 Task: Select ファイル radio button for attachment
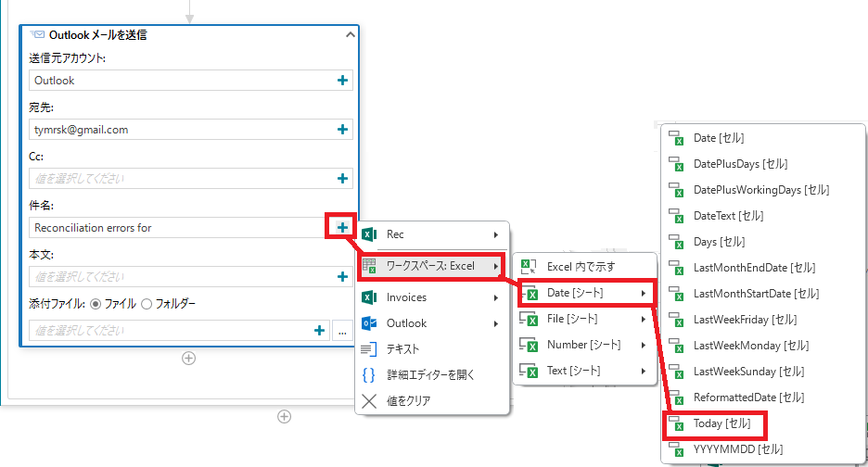coord(96,304)
